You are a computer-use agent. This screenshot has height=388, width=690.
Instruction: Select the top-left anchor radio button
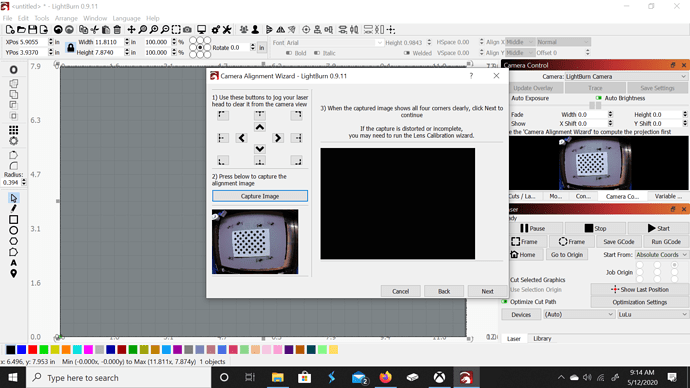tap(193, 40)
